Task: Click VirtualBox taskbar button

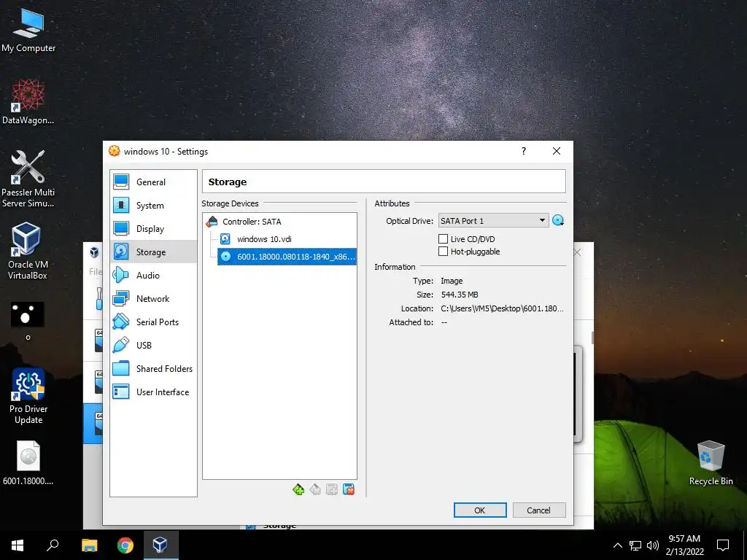Action: [160, 545]
